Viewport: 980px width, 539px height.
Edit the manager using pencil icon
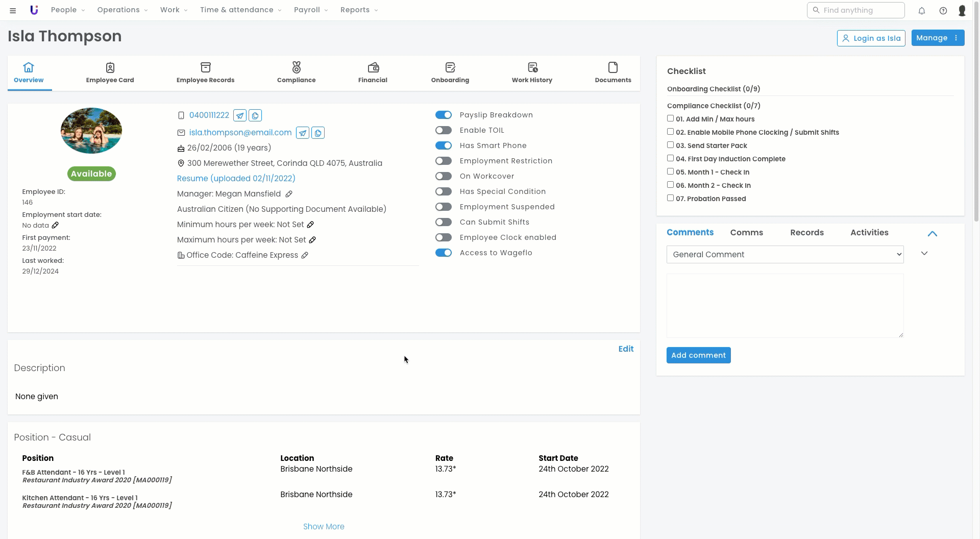(289, 194)
